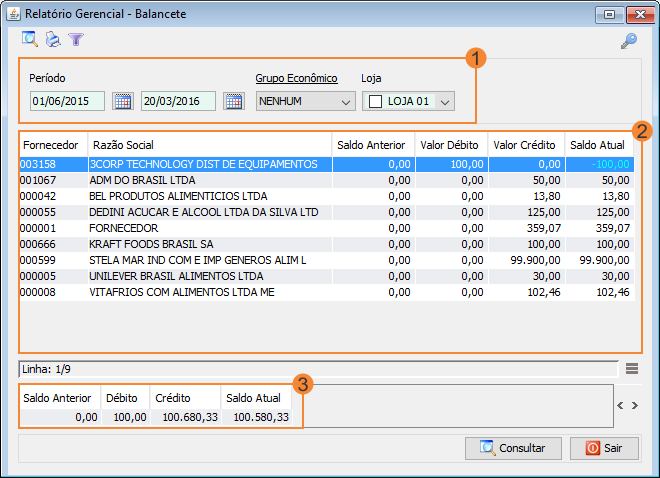Click the Valor Crédito cell 359,07
The image size is (660, 478).
[526, 228]
